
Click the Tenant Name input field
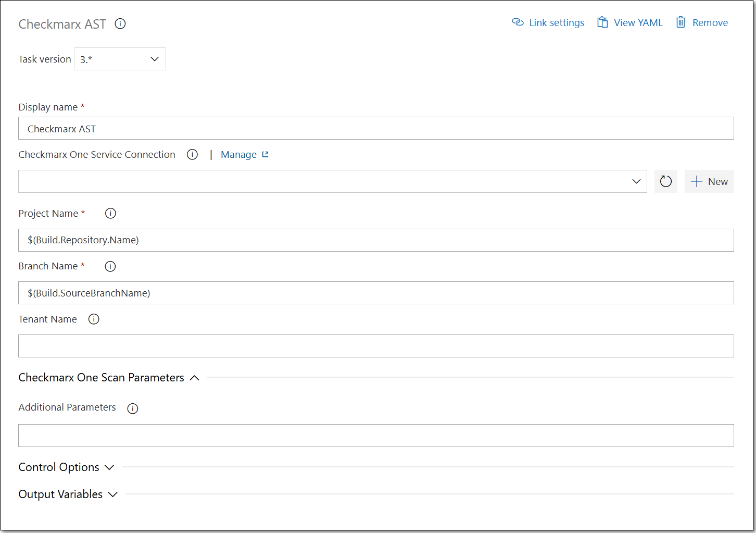coord(376,346)
